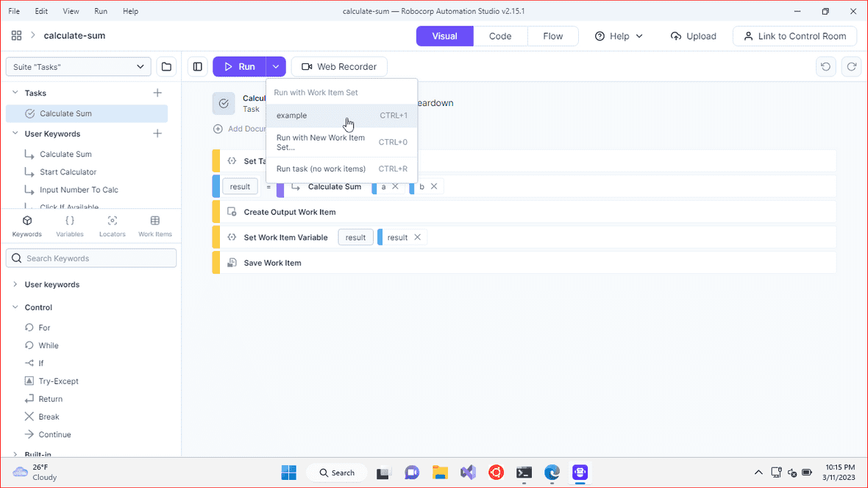Viewport: 868px width, 488px height.
Task: Click the Keywords panel cube icon
Action: [x=27, y=219]
